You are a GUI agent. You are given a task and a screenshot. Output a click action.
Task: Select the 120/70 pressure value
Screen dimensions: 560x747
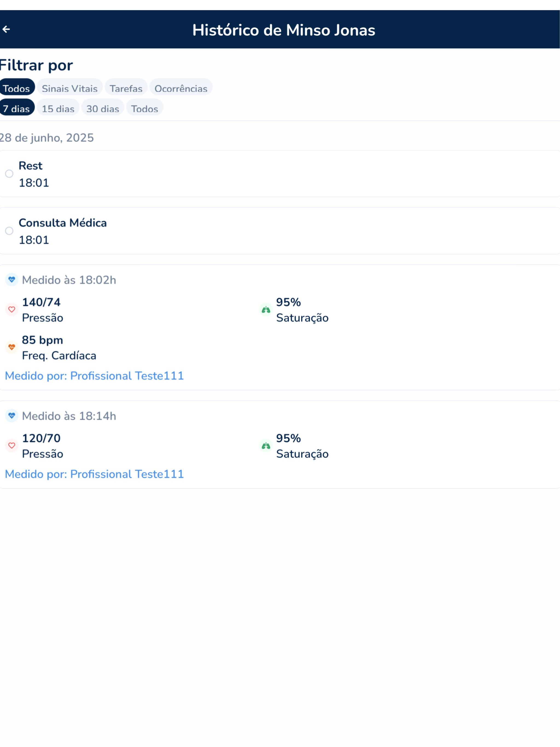tap(41, 438)
